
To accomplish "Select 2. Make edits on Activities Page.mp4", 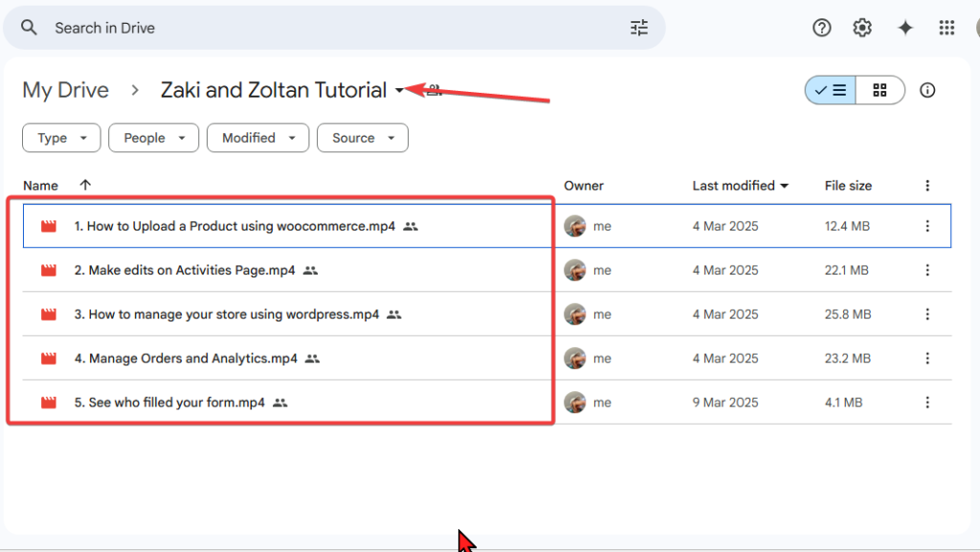I will [x=185, y=271].
